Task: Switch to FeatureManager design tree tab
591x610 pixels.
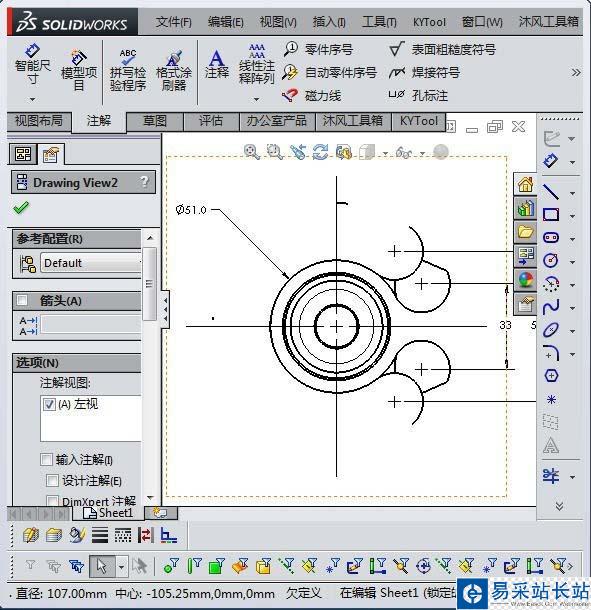Action: click(23, 154)
